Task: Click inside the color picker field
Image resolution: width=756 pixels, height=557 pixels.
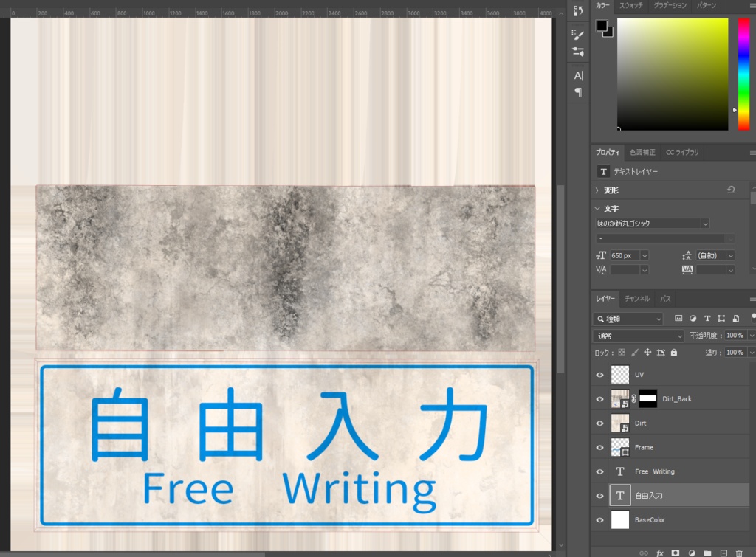Action: (673, 75)
